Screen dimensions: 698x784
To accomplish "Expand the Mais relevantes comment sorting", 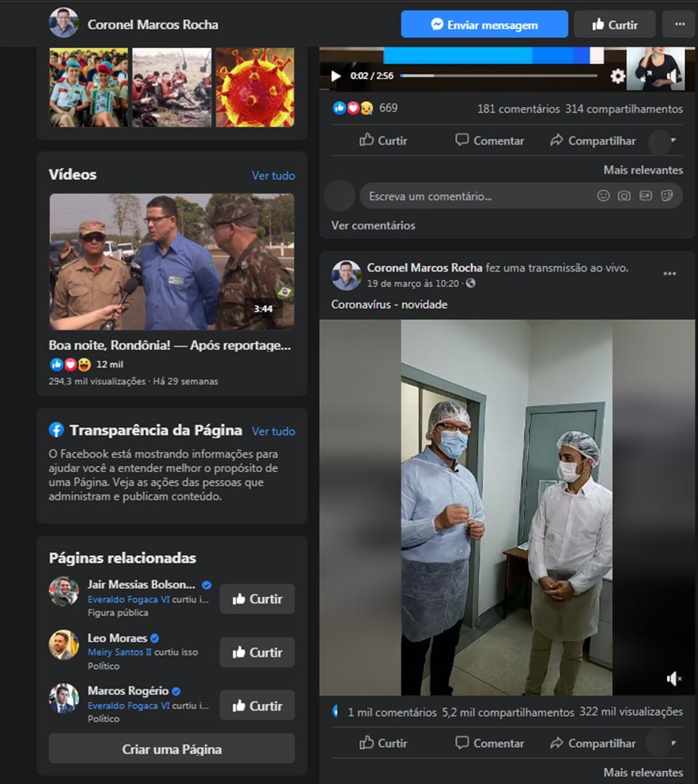I will 643,170.
